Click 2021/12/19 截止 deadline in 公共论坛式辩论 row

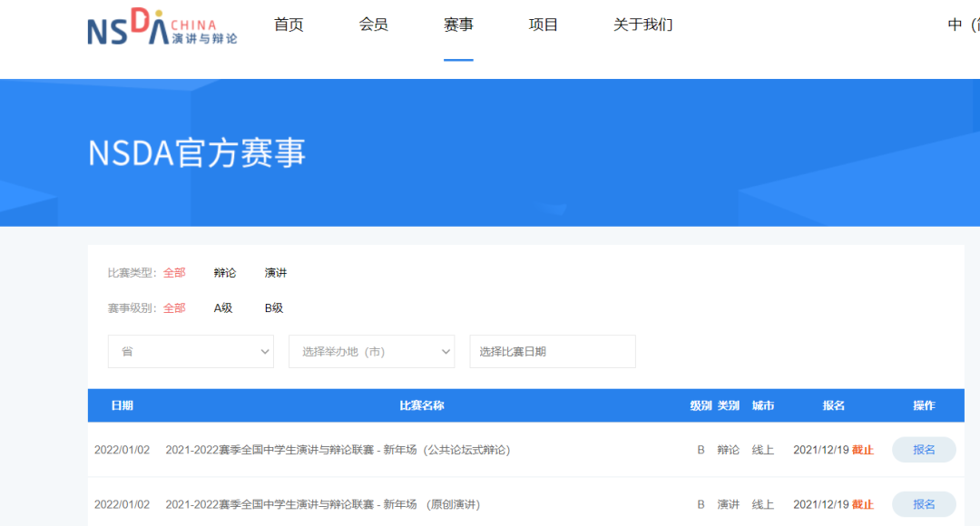833,450
